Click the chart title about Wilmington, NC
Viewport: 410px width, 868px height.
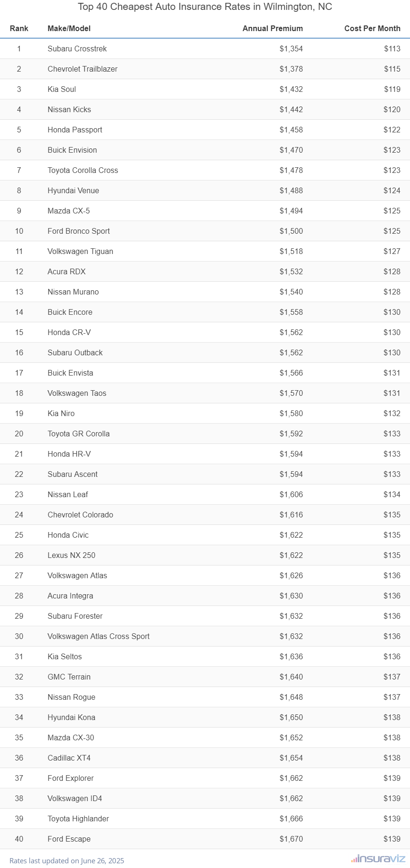point(205,7)
